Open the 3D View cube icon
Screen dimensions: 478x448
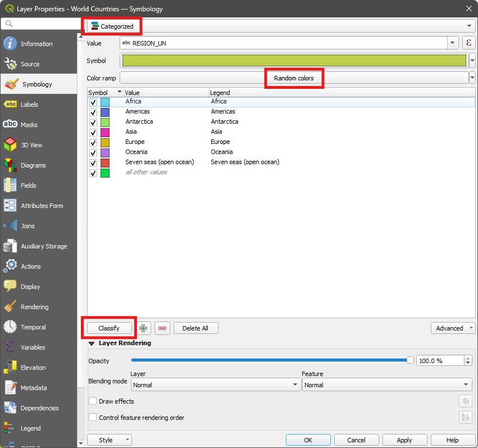(x=10, y=145)
